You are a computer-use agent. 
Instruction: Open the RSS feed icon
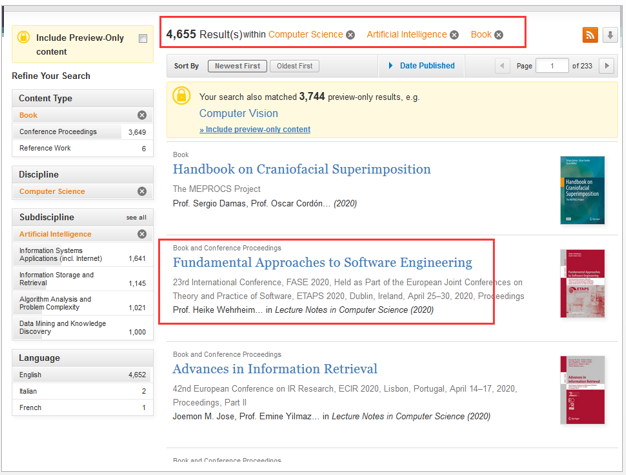[x=590, y=35]
